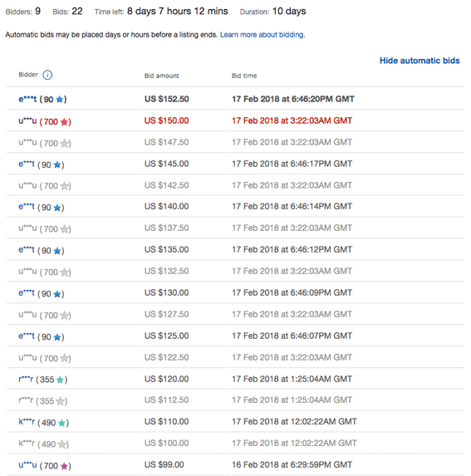Select the grey r***r name in the US $112.50 row
This screenshot has height=476, width=471.
pos(26,400)
